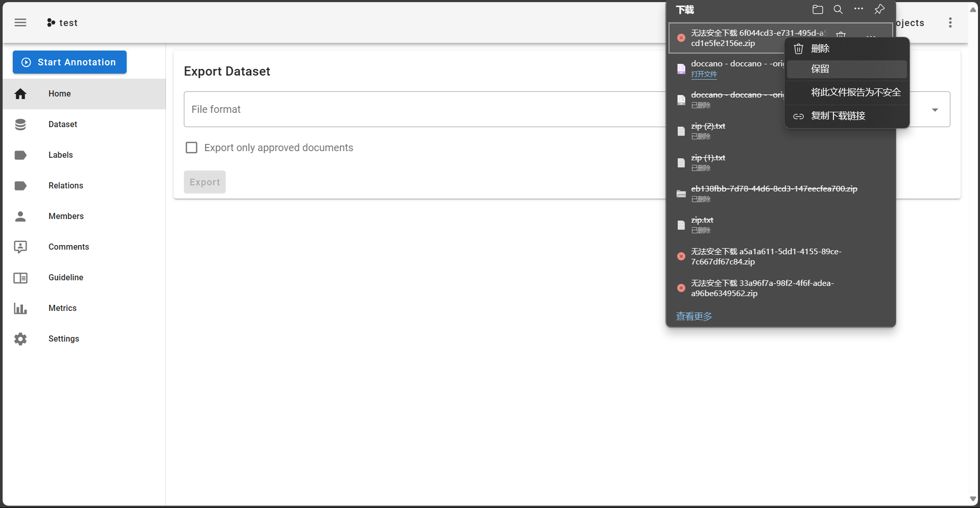Screen dimensions: 980x508
Task: Select 删除 in the context menu
Action: 847,49
